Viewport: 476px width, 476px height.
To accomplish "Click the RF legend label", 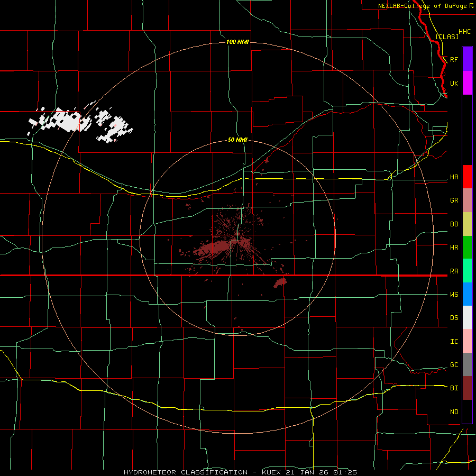I will pos(454,59).
